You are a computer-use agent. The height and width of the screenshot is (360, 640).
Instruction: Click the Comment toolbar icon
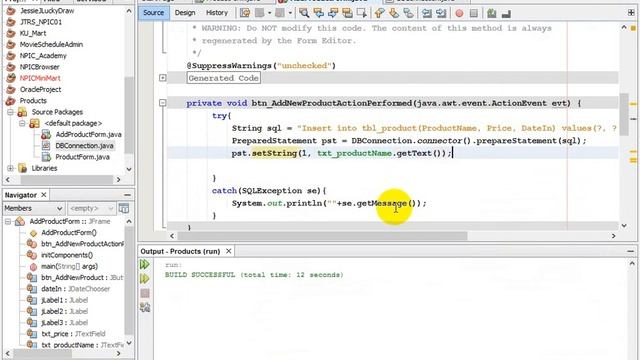pos(492,13)
